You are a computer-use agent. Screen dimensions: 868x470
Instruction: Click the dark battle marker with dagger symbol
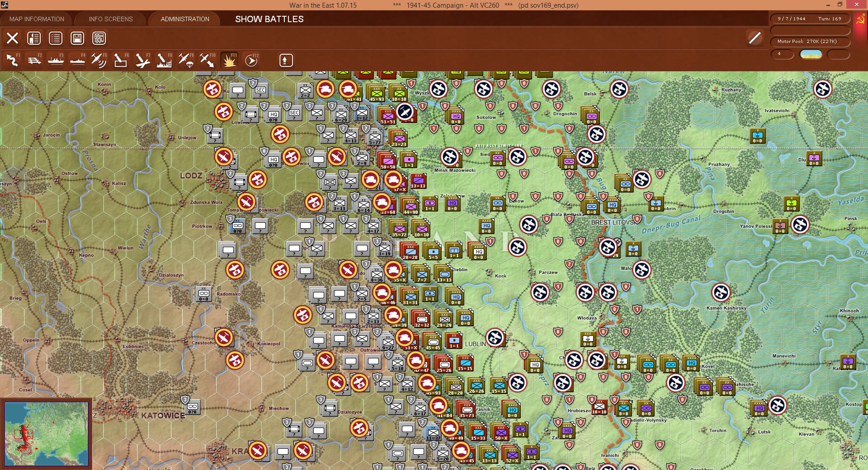tap(405, 112)
